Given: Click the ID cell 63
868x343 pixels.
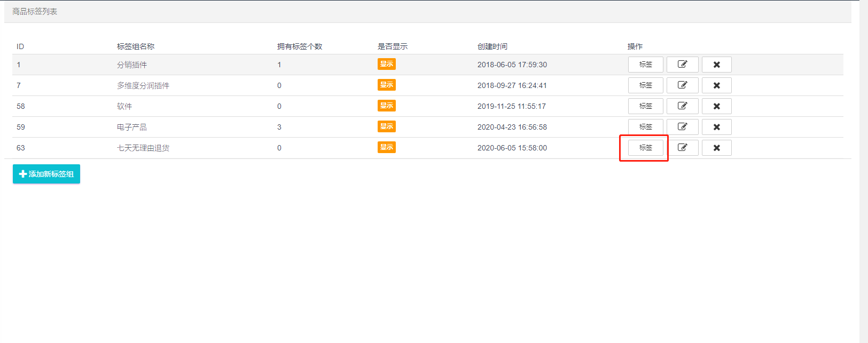Looking at the screenshot, I should click(x=21, y=148).
